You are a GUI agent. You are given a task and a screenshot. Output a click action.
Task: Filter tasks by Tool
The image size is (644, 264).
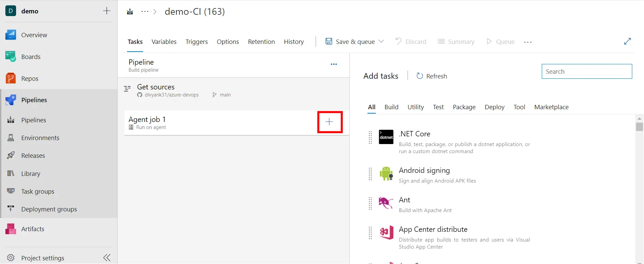coord(519,107)
